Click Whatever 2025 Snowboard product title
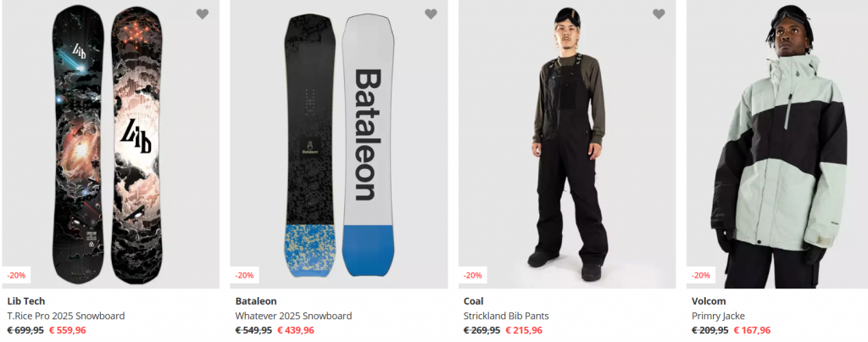The width and height of the screenshot is (868, 342). tap(293, 316)
